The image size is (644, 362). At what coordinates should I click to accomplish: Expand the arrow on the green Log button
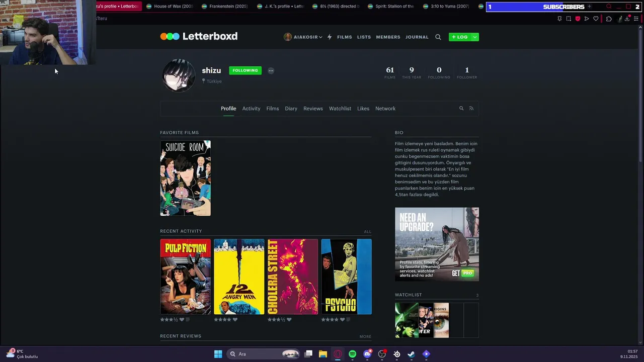pyautogui.click(x=474, y=37)
